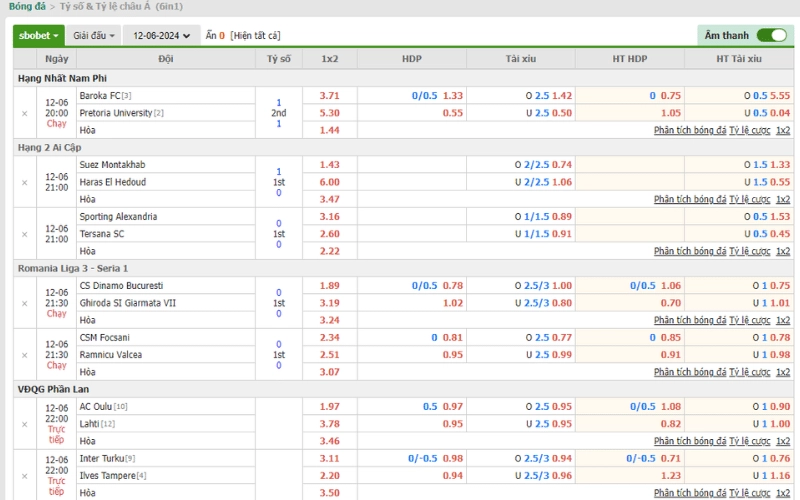Image resolution: width=800 pixels, height=500 pixels.
Task: Click Baroka FC 1x2 odds 3.71
Action: tap(330, 95)
